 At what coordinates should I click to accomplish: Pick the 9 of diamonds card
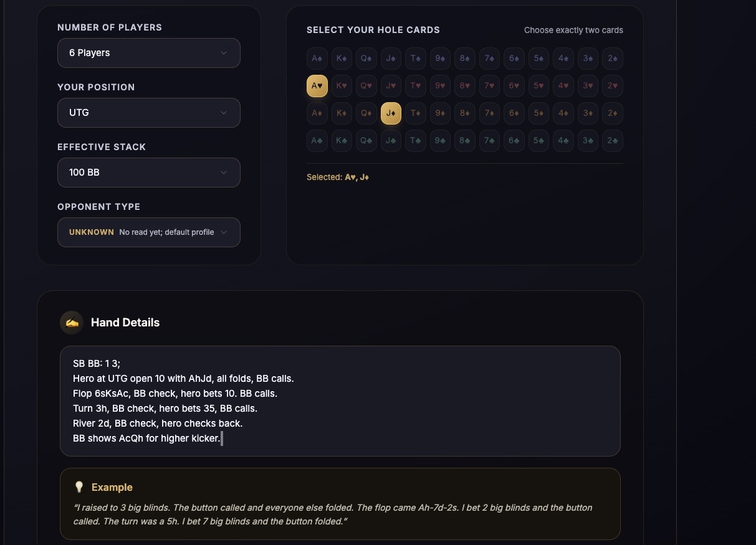[x=440, y=113]
